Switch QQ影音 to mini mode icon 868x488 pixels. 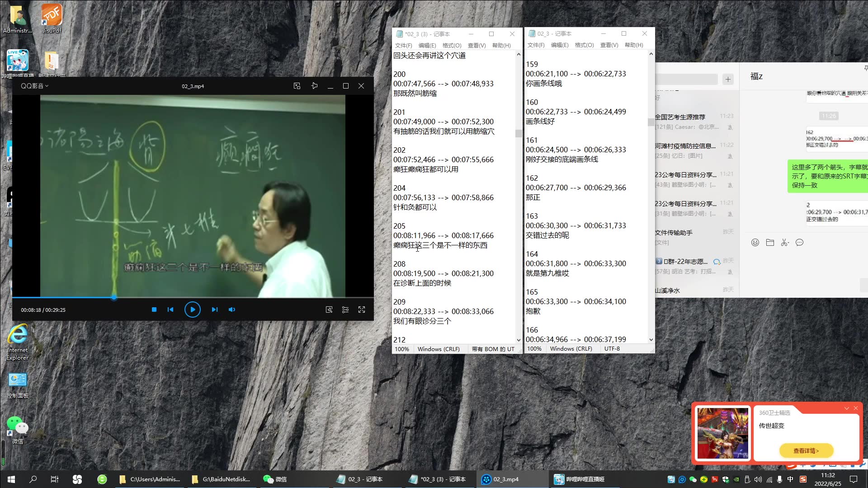pyautogui.click(x=297, y=86)
